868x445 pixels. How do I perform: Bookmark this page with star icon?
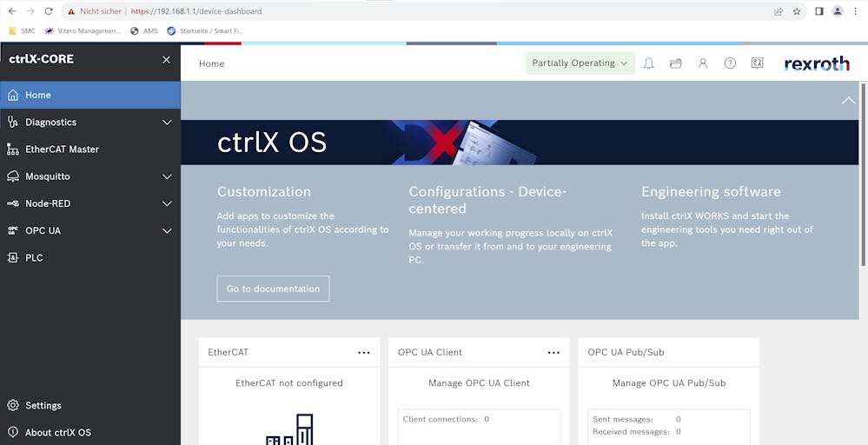tap(797, 11)
